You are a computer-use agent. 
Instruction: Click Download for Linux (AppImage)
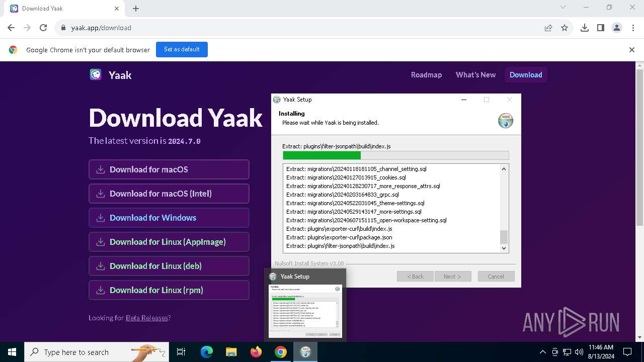click(x=169, y=242)
